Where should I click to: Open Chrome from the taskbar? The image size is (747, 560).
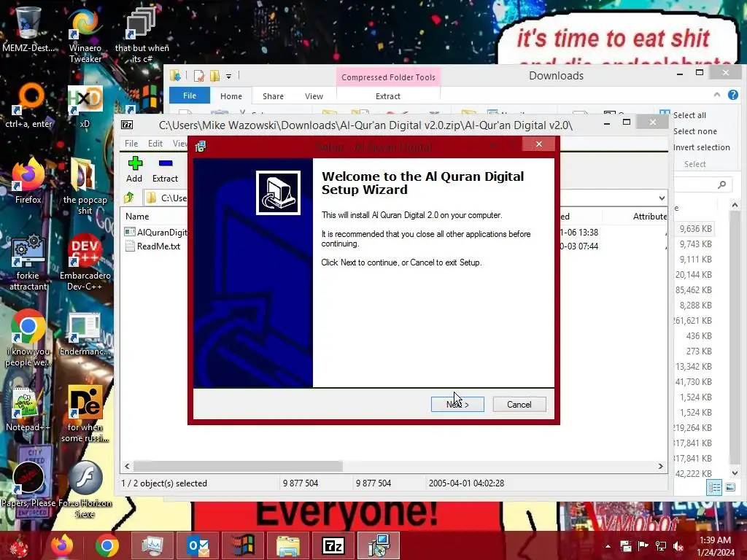pos(107,545)
